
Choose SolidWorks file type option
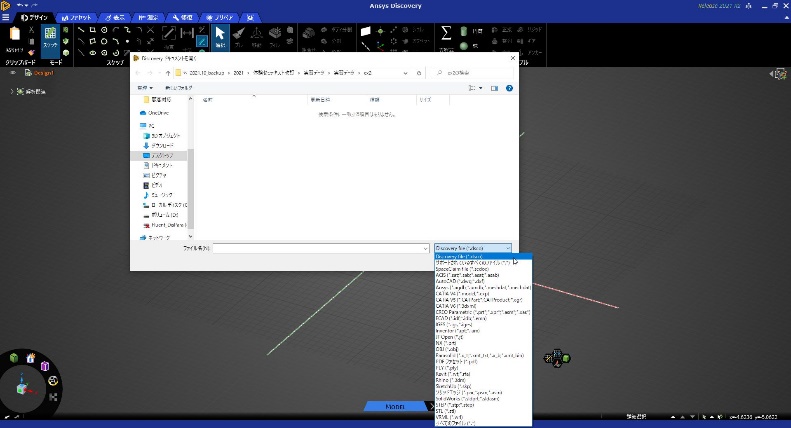coord(483,399)
